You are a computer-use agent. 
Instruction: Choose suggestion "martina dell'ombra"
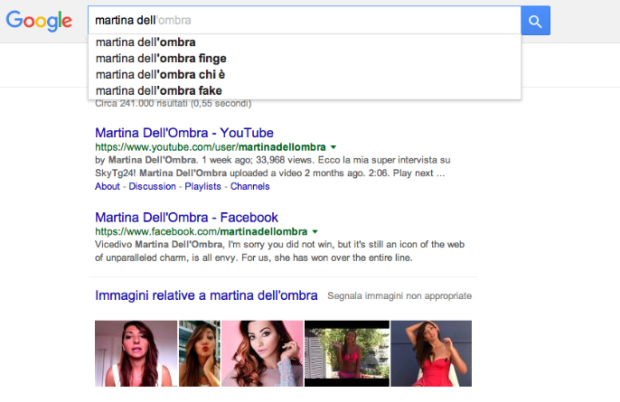tap(304, 42)
